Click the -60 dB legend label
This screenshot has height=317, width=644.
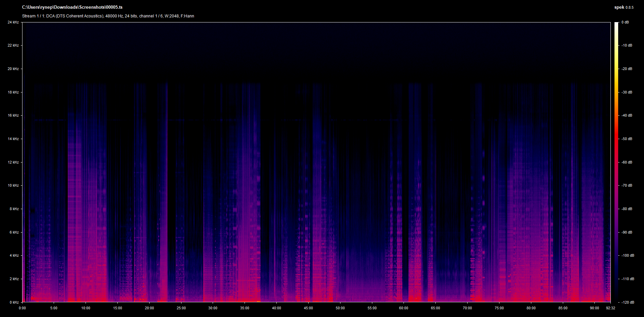[627, 162]
